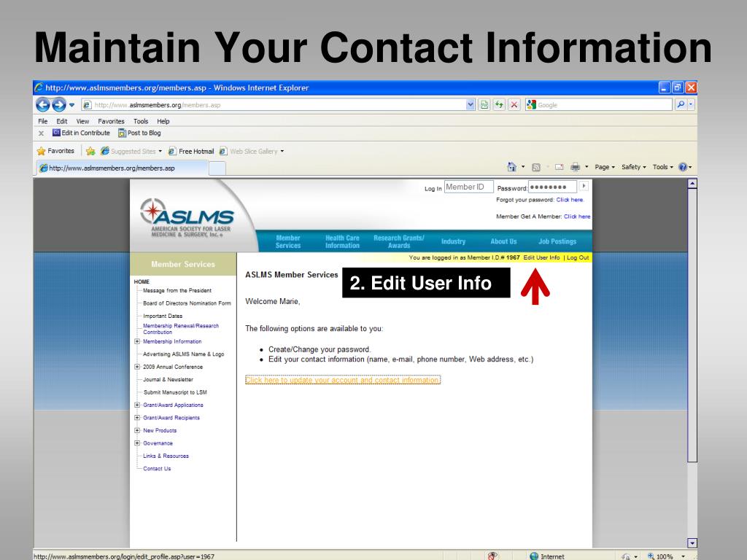Image resolution: width=747 pixels, height=560 pixels.
Task: Click the Refresh page icon
Action: pos(499,105)
